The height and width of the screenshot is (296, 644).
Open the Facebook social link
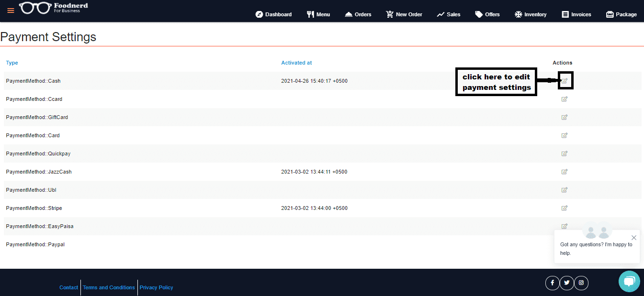(x=552, y=283)
